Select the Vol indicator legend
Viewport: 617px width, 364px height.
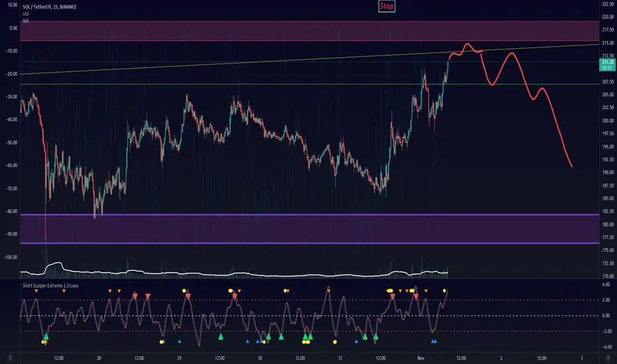(x=26, y=14)
